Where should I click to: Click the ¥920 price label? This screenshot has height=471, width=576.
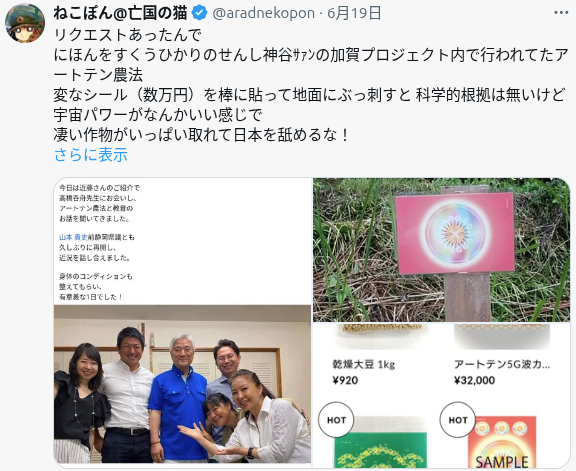tap(345, 380)
